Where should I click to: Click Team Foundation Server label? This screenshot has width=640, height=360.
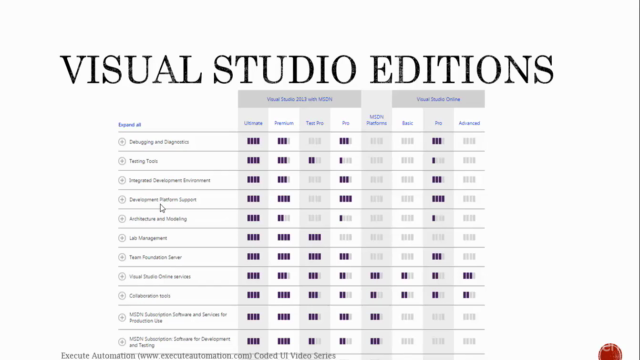click(x=156, y=257)
